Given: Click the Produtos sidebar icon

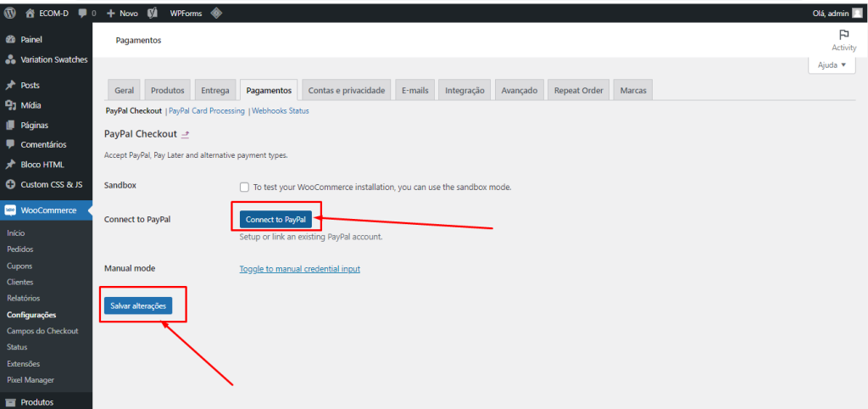Looking at the screenshot, I should click(x=10, y=402).
